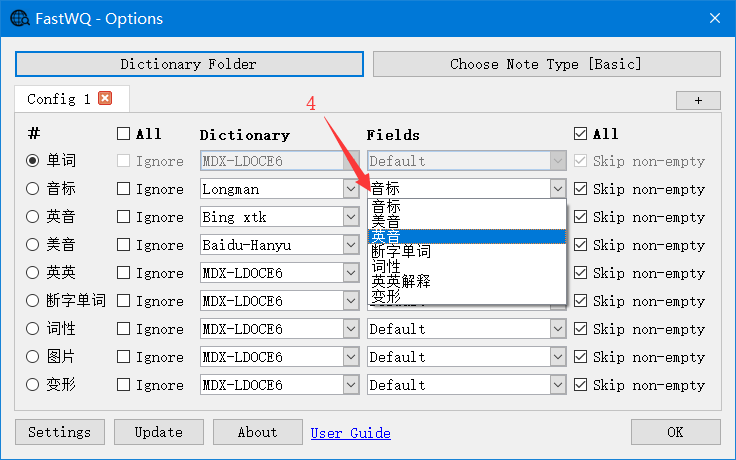Close the FastWQ Options window
The height and width of the screenshot is (460, 736).
pos(714,18)
